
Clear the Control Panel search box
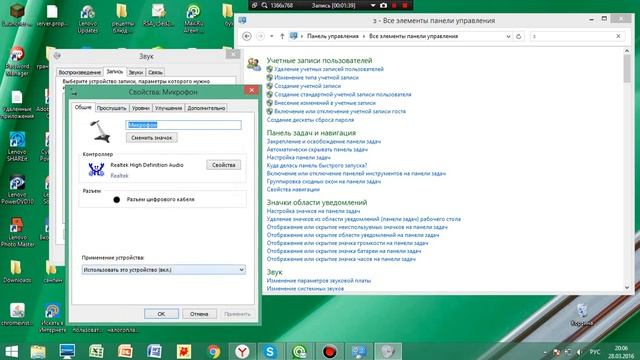[x=618, y=36]
